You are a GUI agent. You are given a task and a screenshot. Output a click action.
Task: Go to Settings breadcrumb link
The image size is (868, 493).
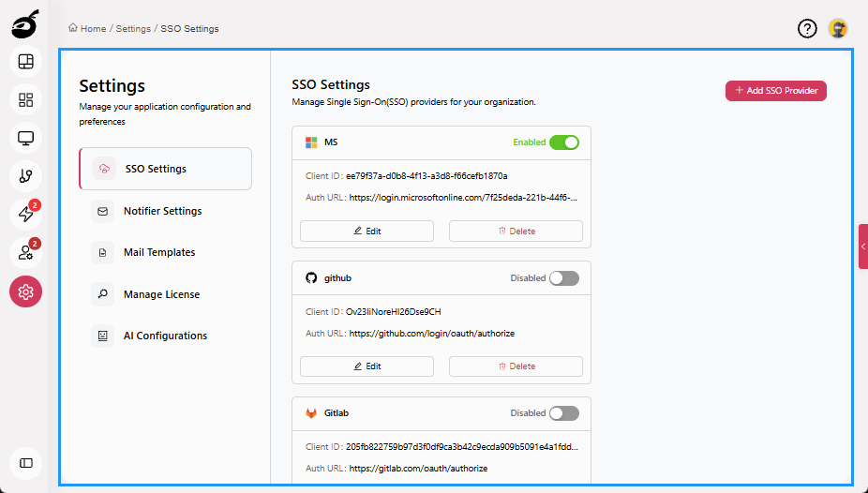click(x=133, y=29)
